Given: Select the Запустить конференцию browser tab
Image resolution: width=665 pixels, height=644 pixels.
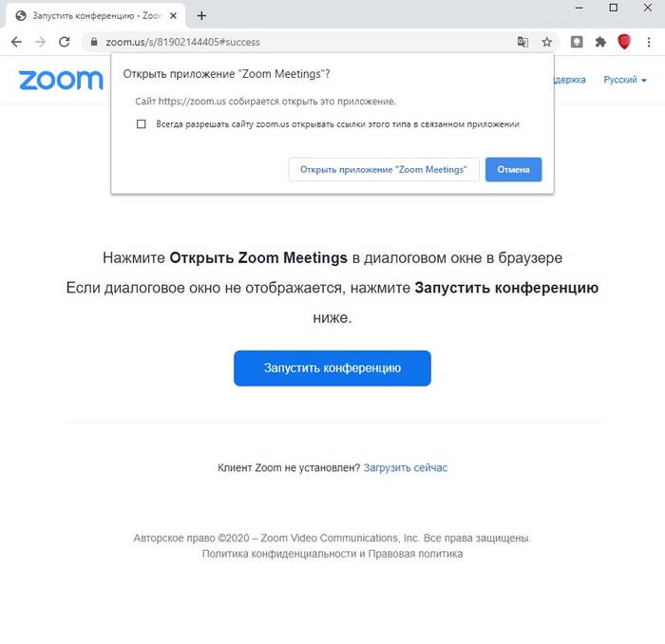Looking at the screenshot, I should (90, 15).
